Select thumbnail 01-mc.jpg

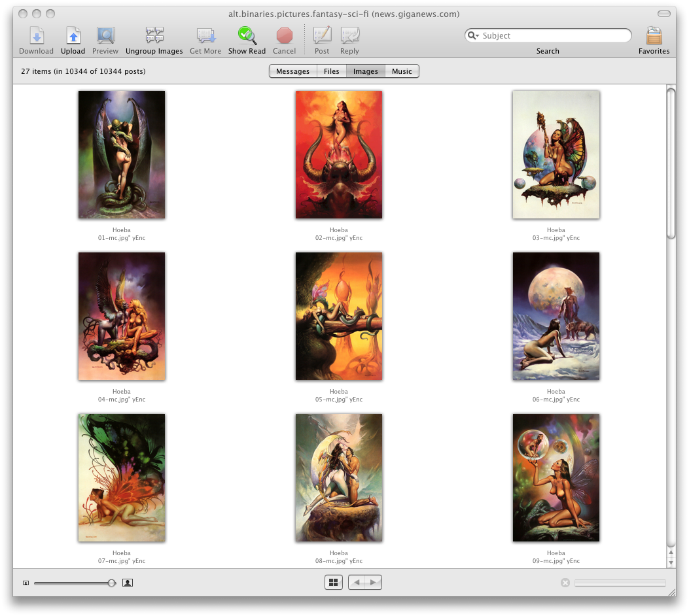click(x=122, y=154)
